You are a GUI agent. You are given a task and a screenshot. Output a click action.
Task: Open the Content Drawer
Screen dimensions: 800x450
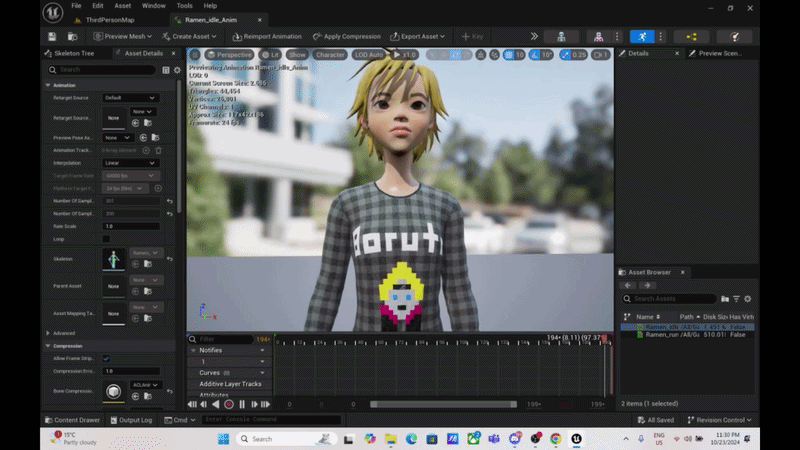pos(72,420)
